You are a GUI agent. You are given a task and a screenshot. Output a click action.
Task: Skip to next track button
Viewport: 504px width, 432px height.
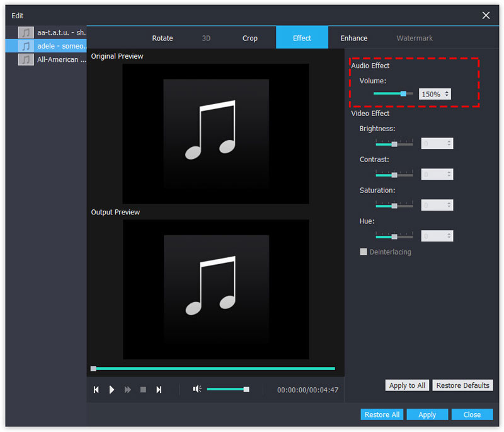click(x=159, y=390)
